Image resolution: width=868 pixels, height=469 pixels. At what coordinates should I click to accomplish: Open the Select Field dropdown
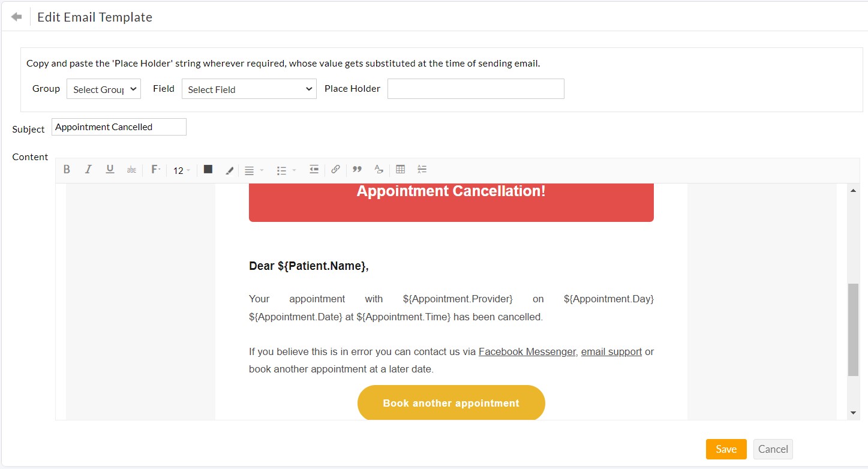(249, 89)
